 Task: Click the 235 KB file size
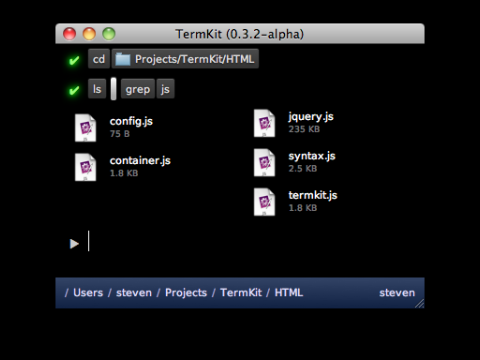pos(304,129)
